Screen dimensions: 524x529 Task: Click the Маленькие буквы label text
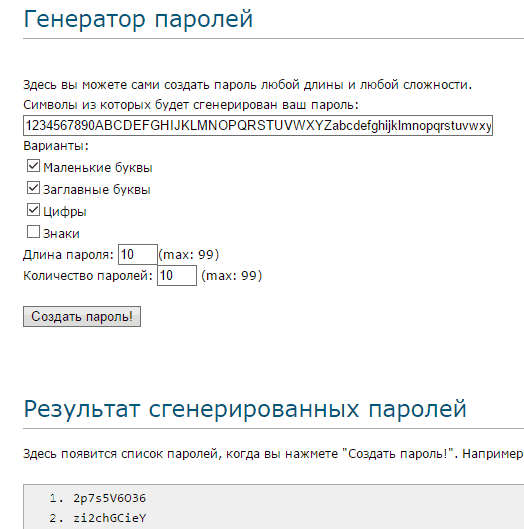(98, 168)
